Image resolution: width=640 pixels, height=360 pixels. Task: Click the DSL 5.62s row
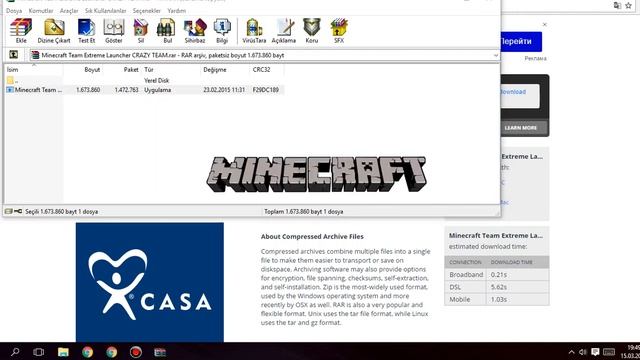point(497,287)
